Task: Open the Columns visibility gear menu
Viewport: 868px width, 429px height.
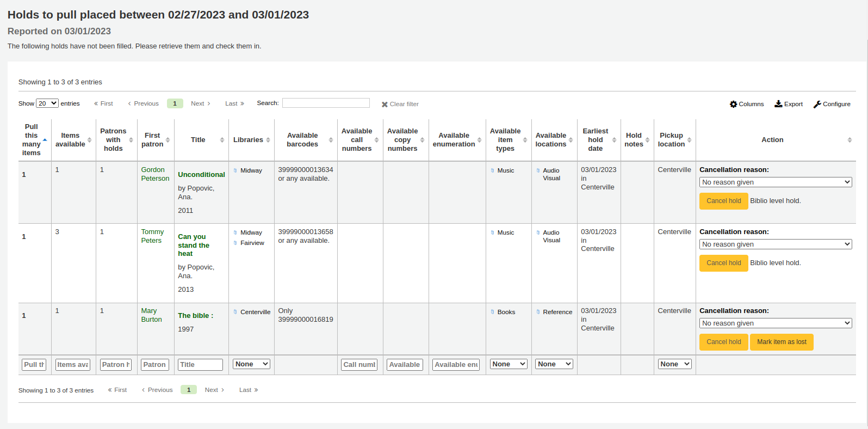Action: tap(746, 104)
